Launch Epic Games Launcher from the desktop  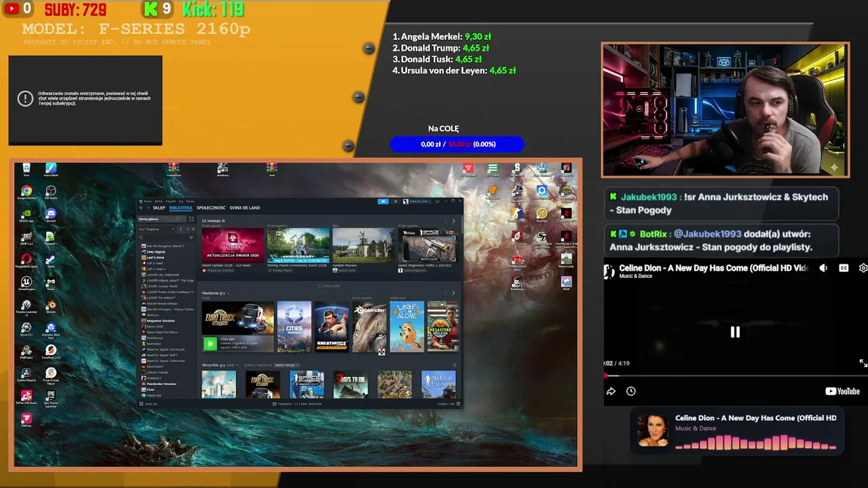(51, 397)
